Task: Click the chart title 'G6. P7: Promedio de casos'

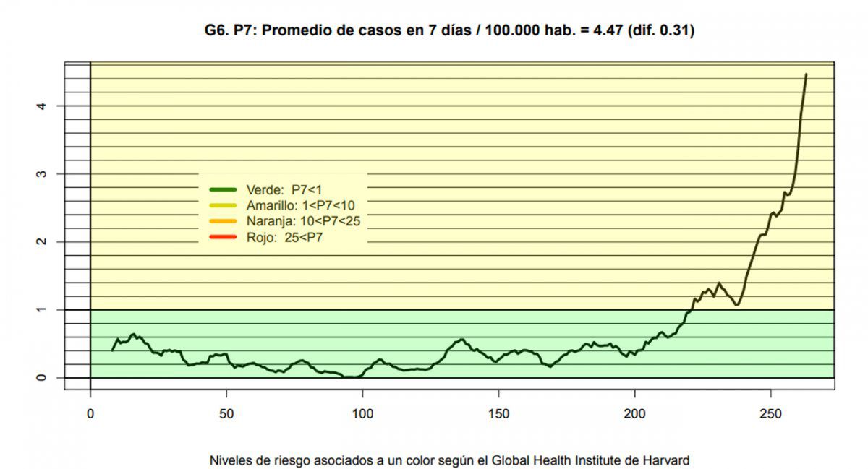Action: tap(449, 30)
